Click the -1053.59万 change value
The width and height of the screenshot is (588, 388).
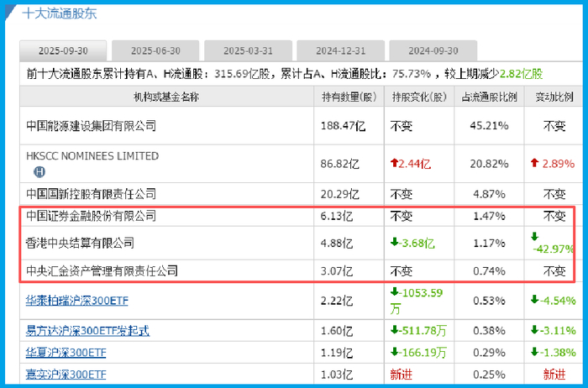tap(417, 301)
